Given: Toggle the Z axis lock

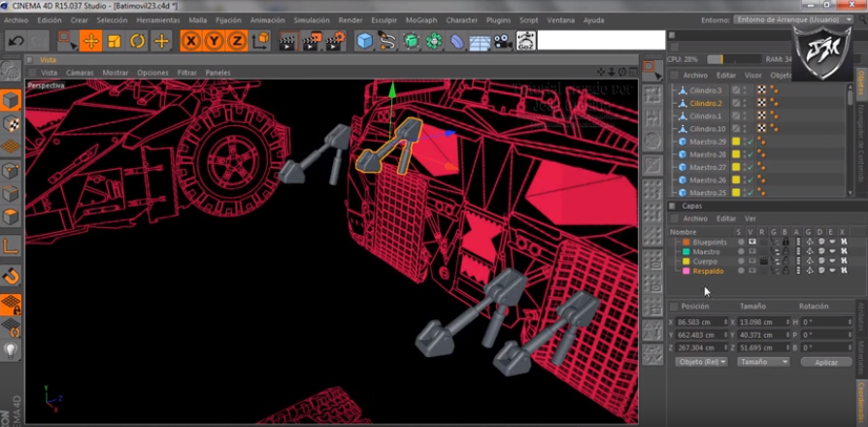Looking at the screenshot, I should 237,41.
